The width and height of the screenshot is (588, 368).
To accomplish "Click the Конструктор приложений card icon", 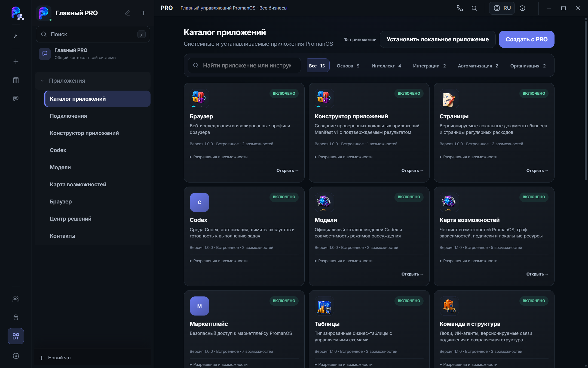I will [324, 98].
